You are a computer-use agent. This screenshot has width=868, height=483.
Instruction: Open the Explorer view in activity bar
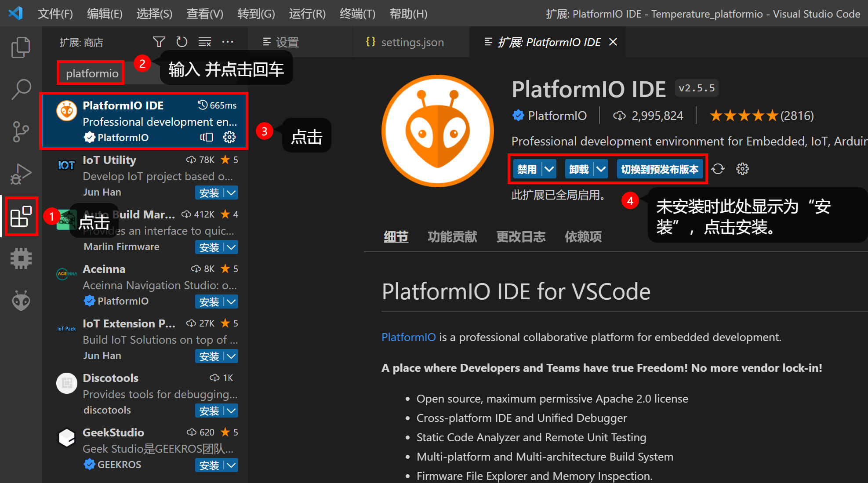point(21,47)
